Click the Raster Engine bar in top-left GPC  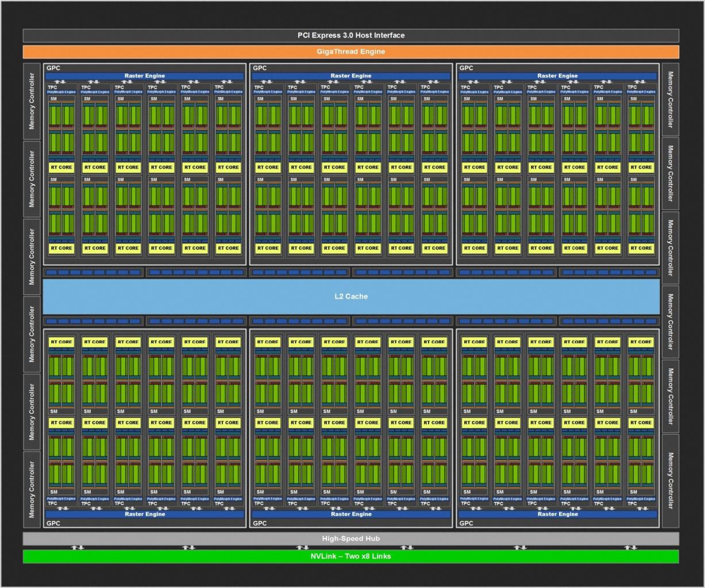145,76
